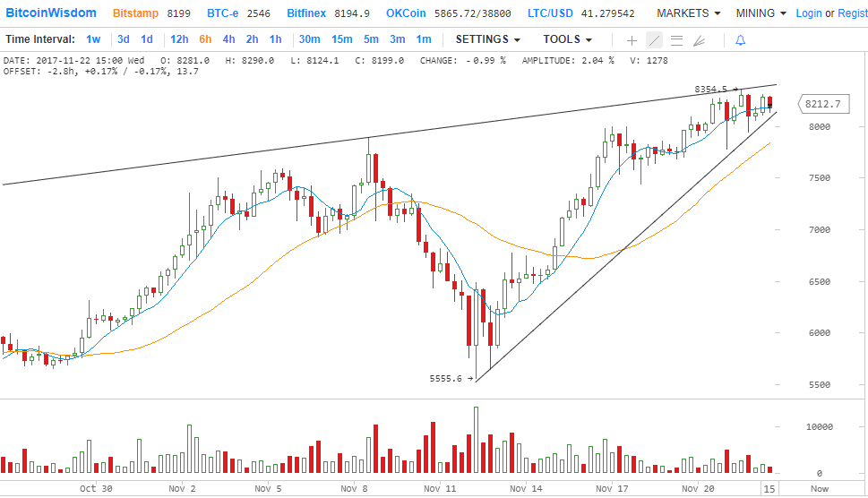Click the BitcoinWisdom logo
This screenshot has width=868, height=498.
[x=52, y=13]
